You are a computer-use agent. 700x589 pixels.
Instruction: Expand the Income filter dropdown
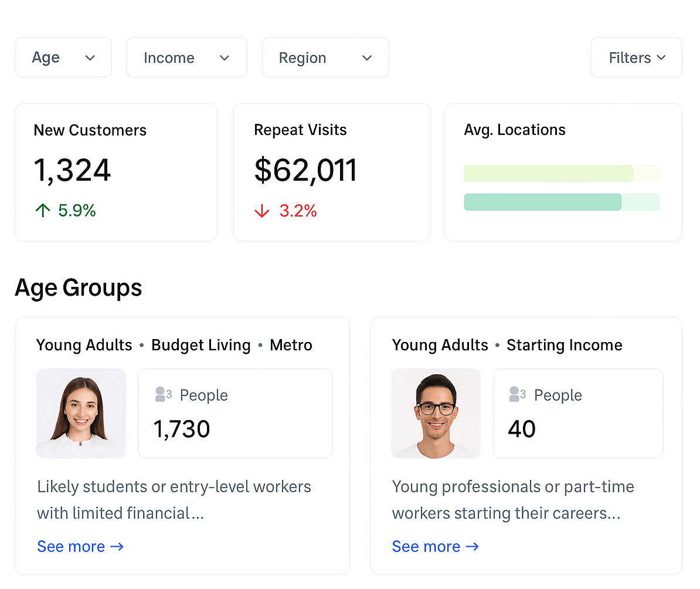point(186,57)
